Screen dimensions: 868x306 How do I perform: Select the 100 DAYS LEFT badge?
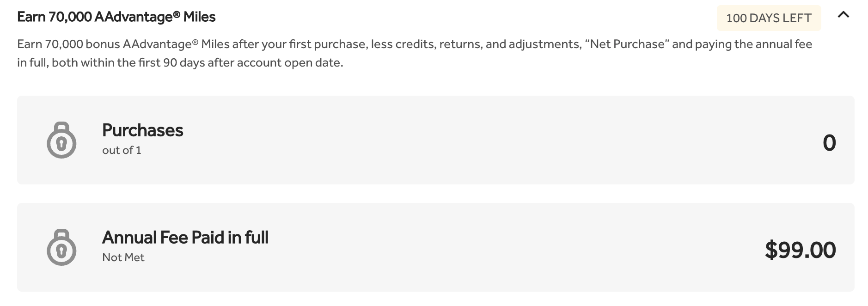point(769,18)
